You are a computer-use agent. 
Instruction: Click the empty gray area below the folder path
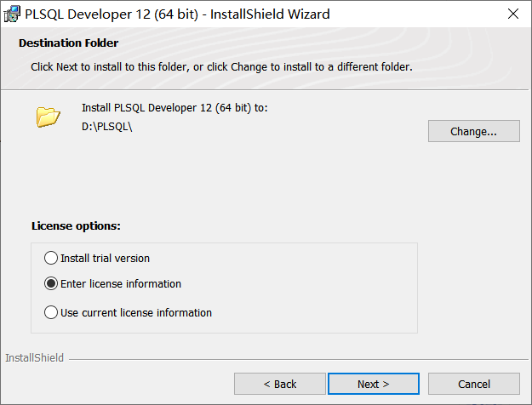pyautogui.click(x=255, y=179)
